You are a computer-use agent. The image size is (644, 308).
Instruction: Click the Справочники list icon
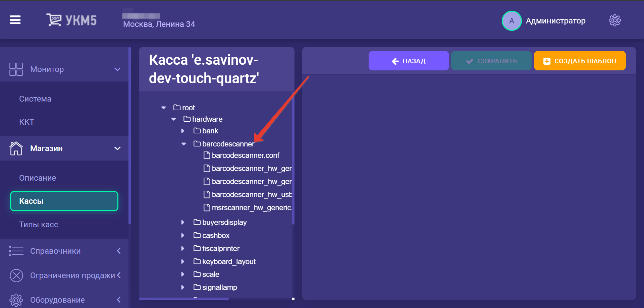coord(16,251)
